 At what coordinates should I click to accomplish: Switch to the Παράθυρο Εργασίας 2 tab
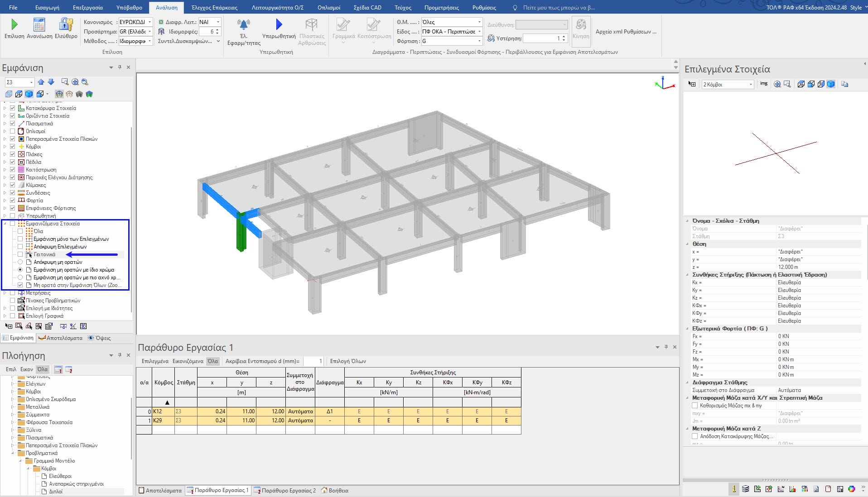tap(285, 490)
